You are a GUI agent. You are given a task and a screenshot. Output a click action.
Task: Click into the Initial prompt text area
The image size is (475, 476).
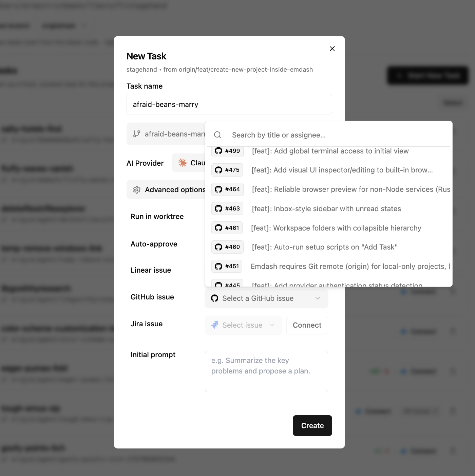click(266, 371)
